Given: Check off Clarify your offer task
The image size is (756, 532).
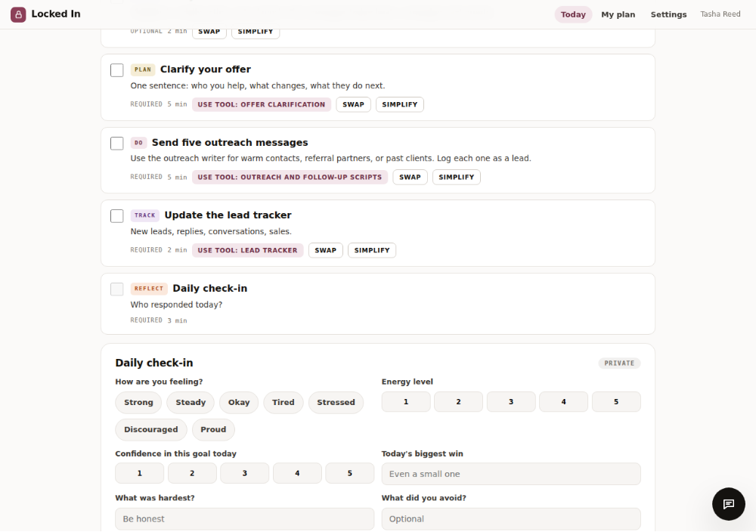Looking at the screenshot, I should coord(116,70).
